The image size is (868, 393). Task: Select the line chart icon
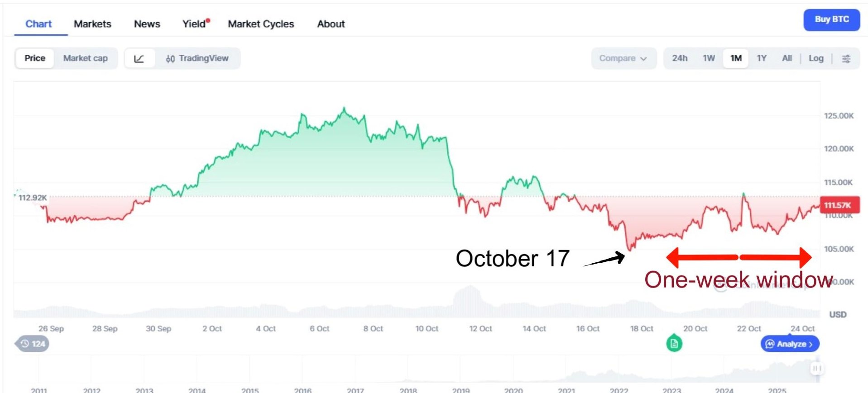(x=139, y=58)
